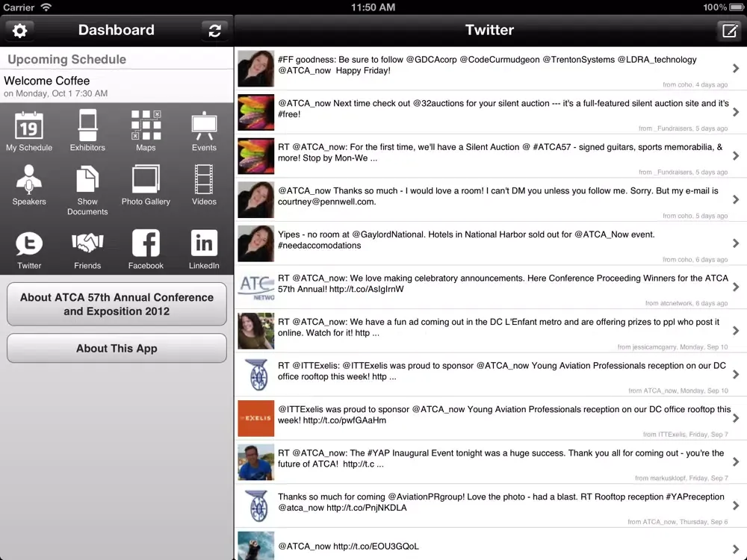Expand the #FF goodness tweet chevron
This screenshot has width=747, height=560.
tap(736, 69)
